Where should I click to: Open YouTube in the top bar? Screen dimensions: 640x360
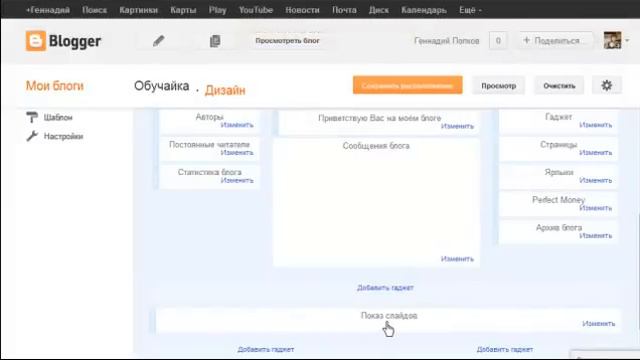coord(256,10)
